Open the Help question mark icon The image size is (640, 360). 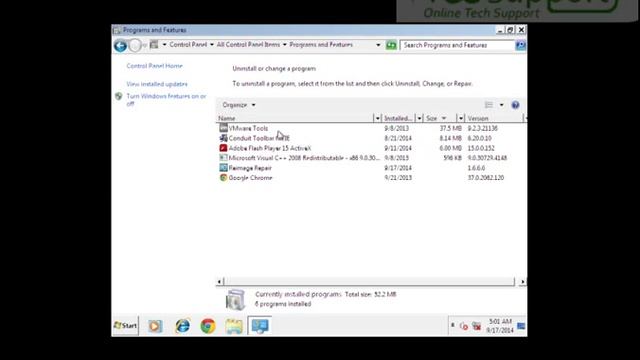515,105
